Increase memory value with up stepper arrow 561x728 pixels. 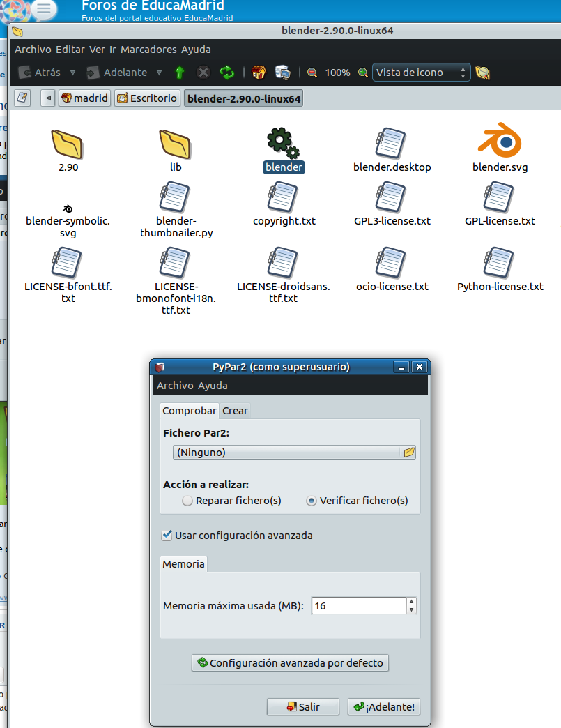(x=412, y=601)
